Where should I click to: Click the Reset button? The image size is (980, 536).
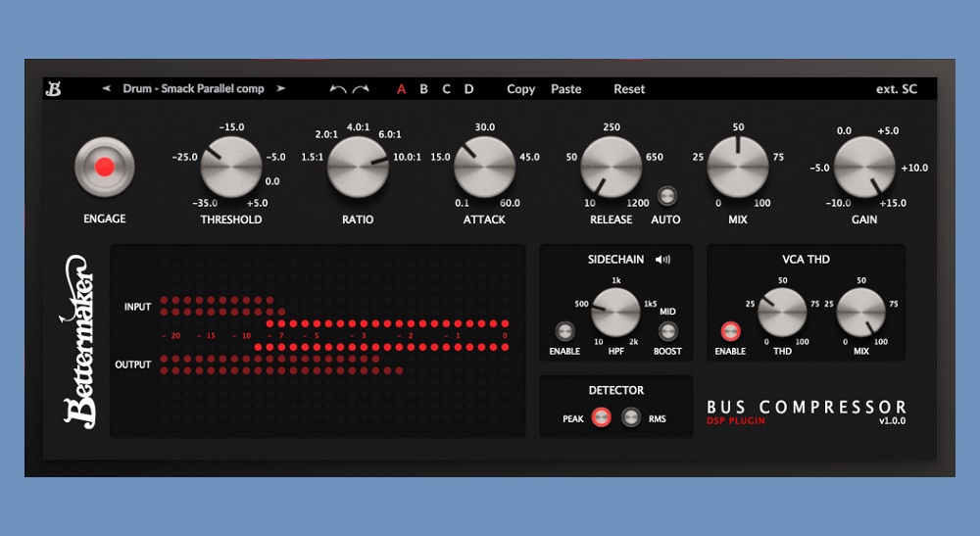pos(629,89)
